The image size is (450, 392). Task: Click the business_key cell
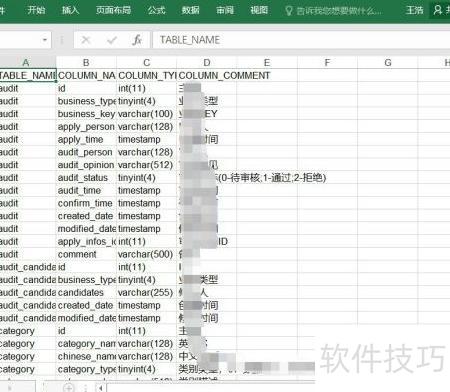pos(87,114)
